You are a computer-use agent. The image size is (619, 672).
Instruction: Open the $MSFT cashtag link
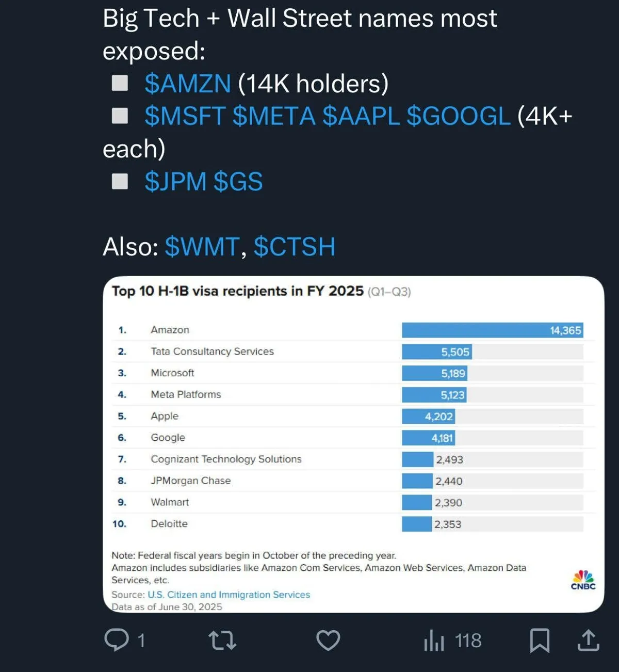185,116
